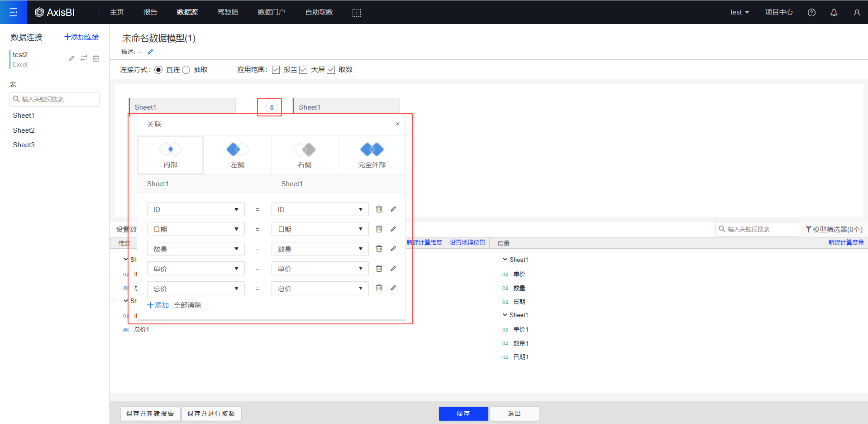Open the test project dropdown in header
This screenshot has height=424, width=868.
pyautogui.click(x=739, y=12)
